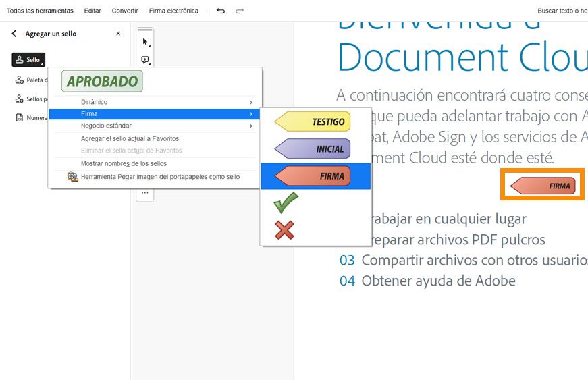Image resolution: width=588 pixels, height=380 pixels.
Task: Click the '04 Obtener ayuda de Adobe' line
Action: click(x=427, y=281)
